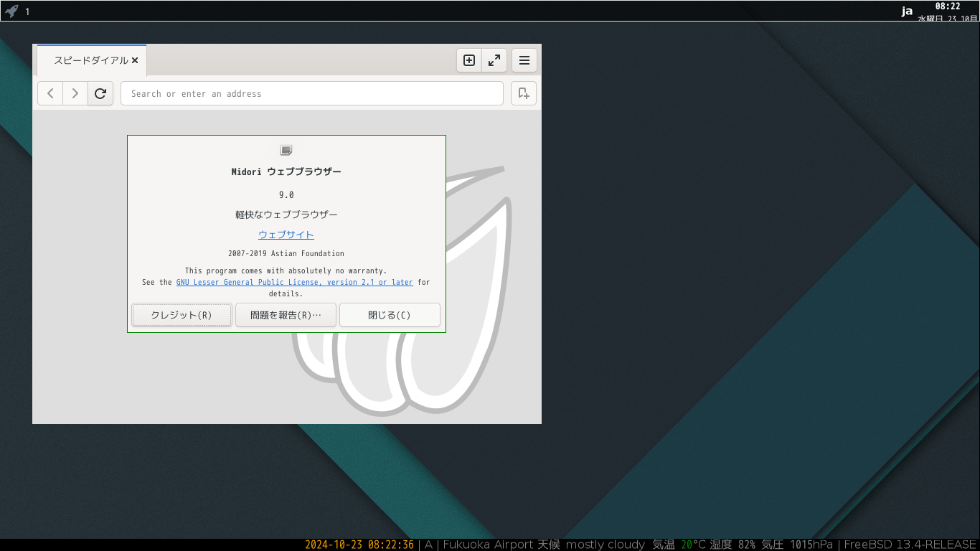Click the FreeBSD 13.4-RELEASE status text

coord(910,545)
